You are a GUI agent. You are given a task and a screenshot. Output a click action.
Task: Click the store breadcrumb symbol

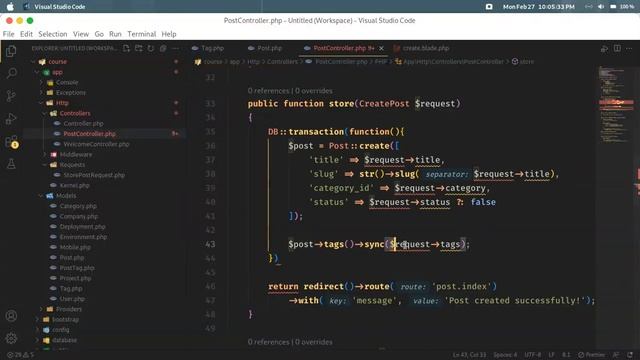click(x=523, y=62)
